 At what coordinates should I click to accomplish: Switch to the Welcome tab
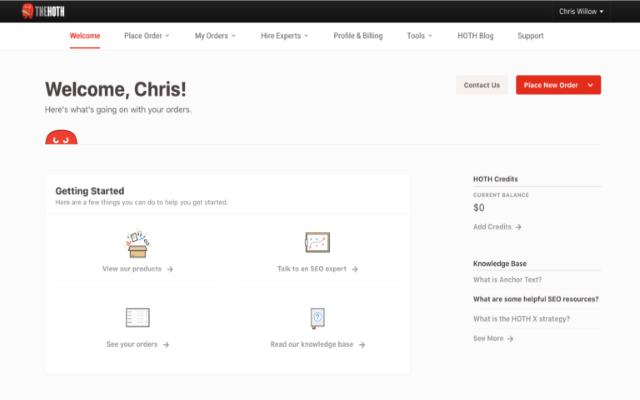tap(85, 36)
